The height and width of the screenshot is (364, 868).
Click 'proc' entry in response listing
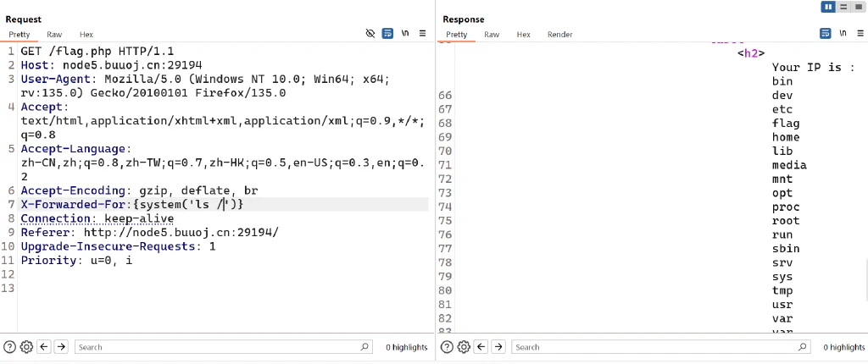tap(786, 207)
